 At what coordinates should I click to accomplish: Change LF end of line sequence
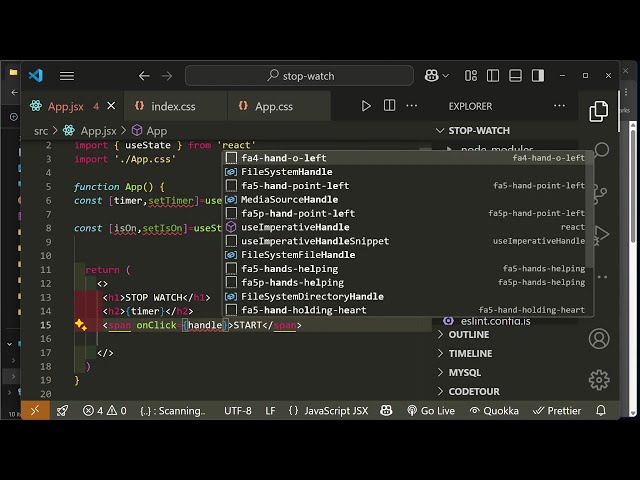(270, 411)
